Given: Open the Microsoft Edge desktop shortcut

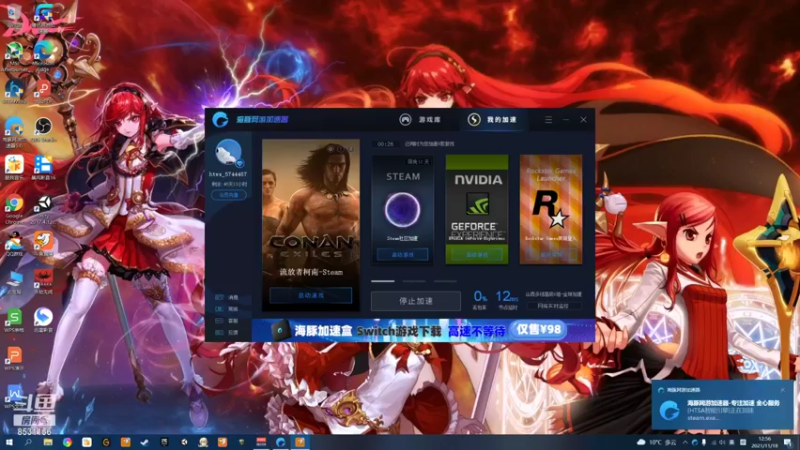Looking at the screenshot, I should [44, 55].
